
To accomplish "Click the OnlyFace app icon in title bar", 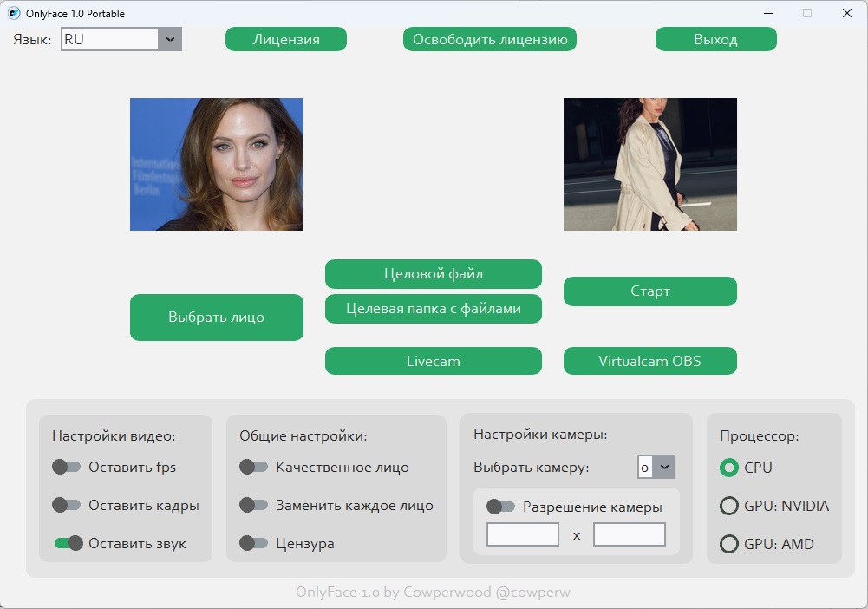I will point(14,13).
